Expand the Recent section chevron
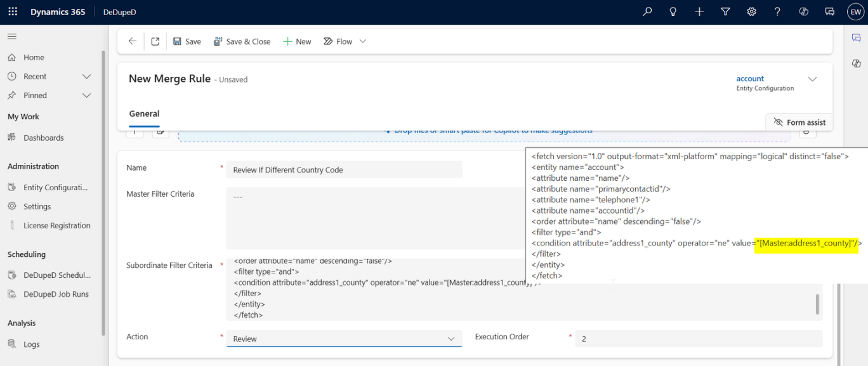The height and width of the screenshot is (366, 868). (x=87, y=76)
